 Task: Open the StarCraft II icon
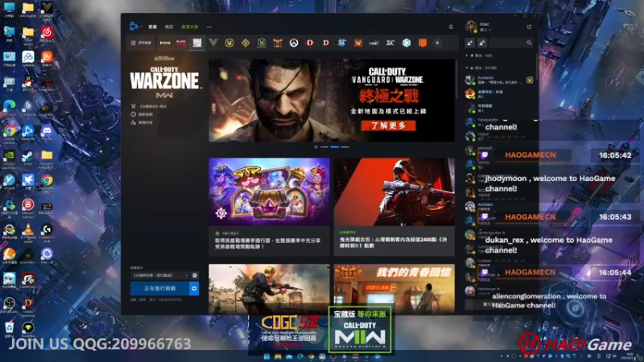tap(341, 43)
